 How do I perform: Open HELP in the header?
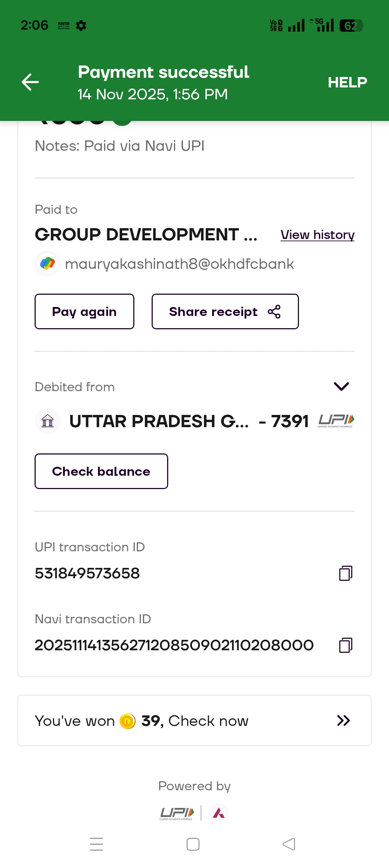(x=347, y=82)
